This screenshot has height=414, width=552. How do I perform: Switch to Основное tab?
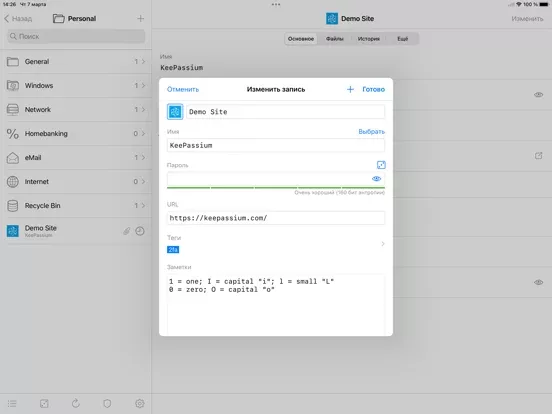(x=301, y=39)
